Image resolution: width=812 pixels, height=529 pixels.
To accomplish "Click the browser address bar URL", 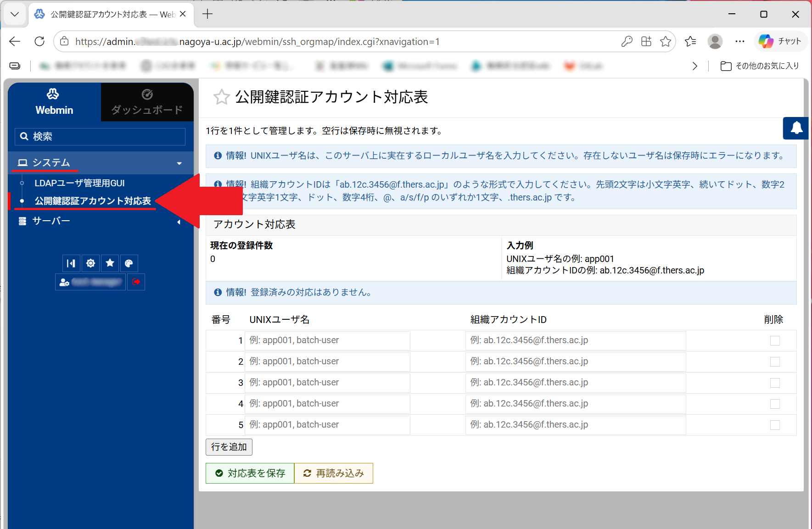I will pyautogui.click(x=258, y=42).
